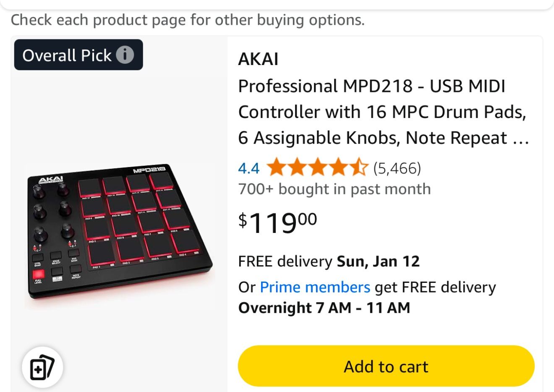Click the 5,466 reviews count link

click(x=397, y=168)
